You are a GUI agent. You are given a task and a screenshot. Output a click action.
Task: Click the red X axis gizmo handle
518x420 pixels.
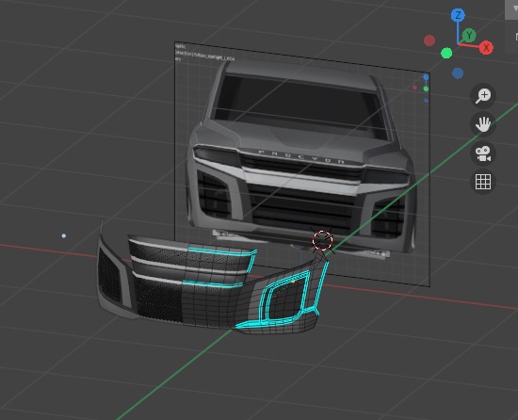[x=486, y=48]
